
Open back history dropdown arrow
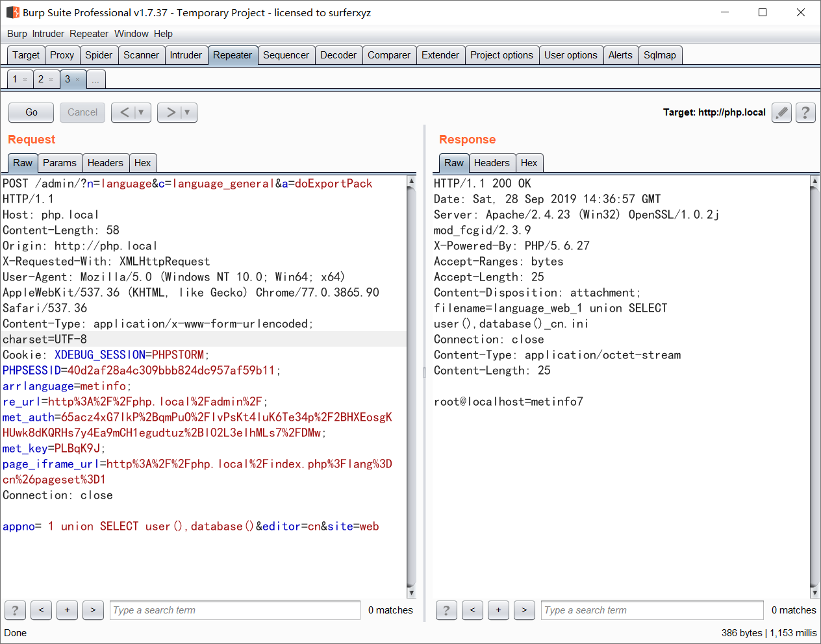point(142,112)
